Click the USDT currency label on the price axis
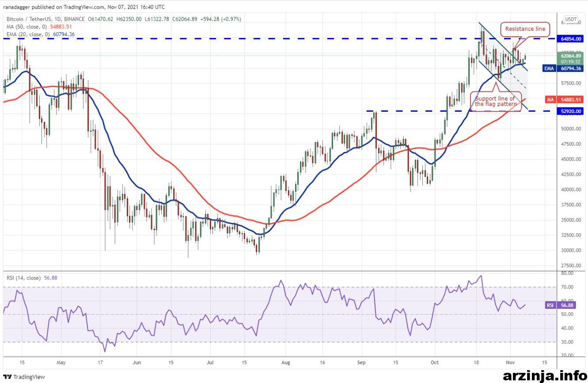The width and height of the screenshot is (588, 383). click(x=572, y=19)
